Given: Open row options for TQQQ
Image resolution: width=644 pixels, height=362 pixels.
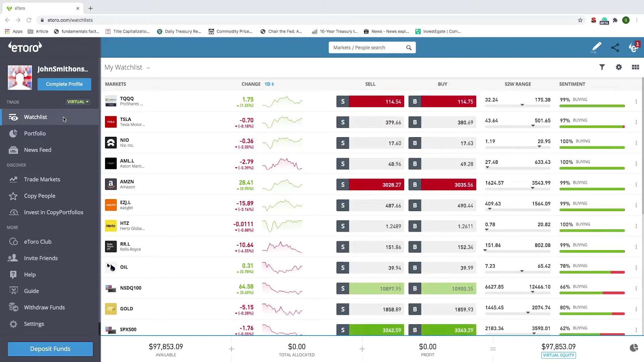Looking at the screenshot, I should 636,101.
